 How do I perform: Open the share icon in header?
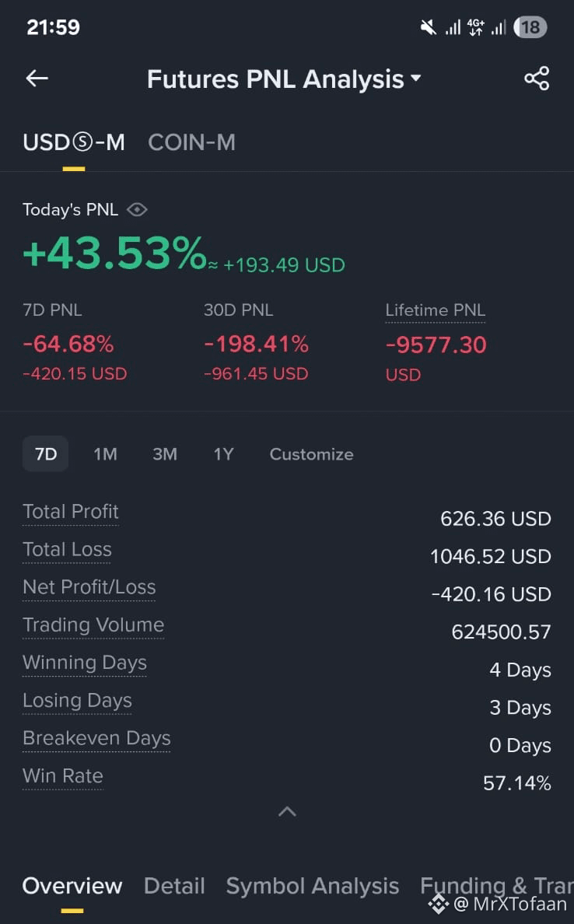tap(537, 79)
